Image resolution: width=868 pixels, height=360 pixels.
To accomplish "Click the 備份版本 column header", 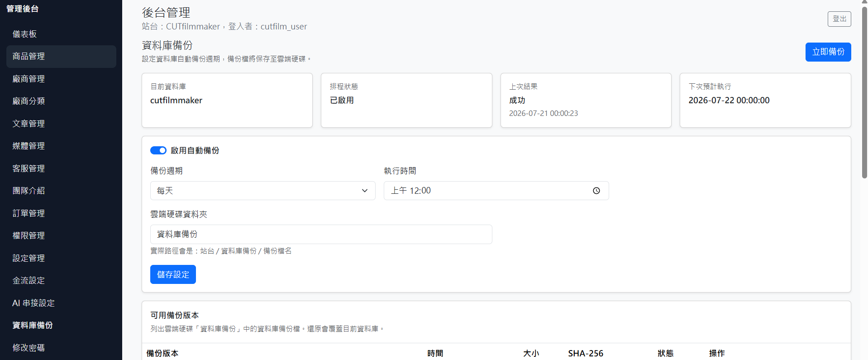I will (x=162, y=353).
